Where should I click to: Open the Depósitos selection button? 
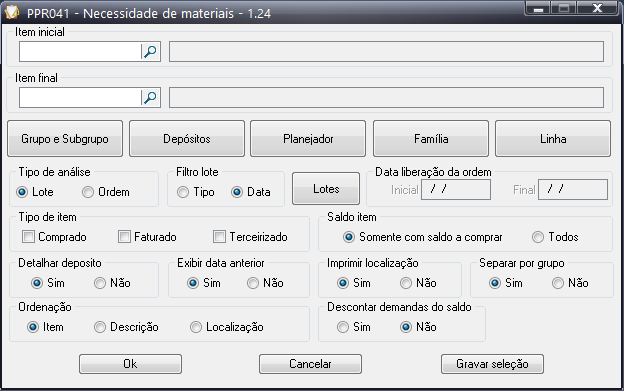[x=187, y=138]
